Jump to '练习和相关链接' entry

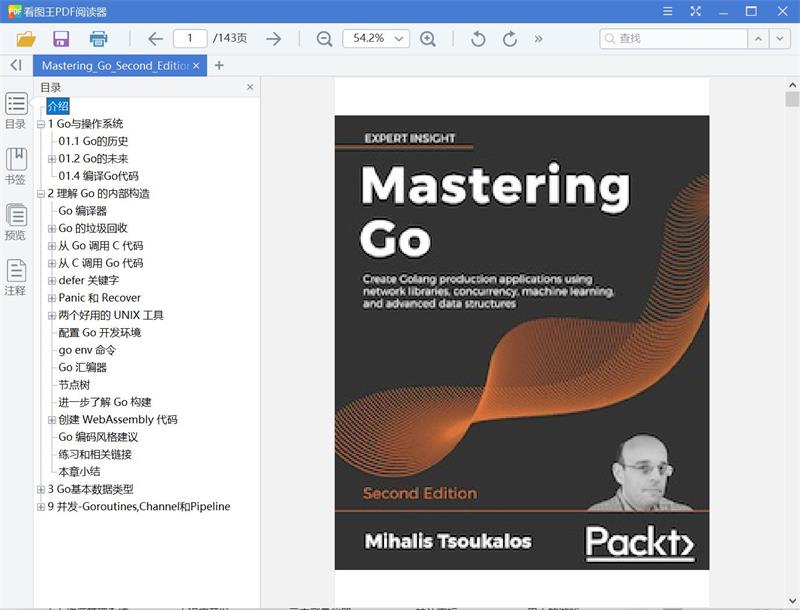(x=95, y=454)
